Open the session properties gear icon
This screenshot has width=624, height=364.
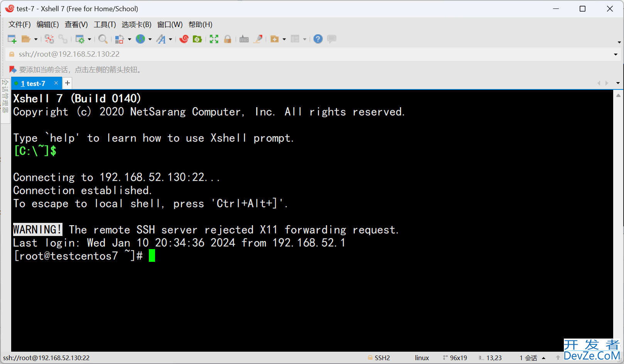(80, 39)
